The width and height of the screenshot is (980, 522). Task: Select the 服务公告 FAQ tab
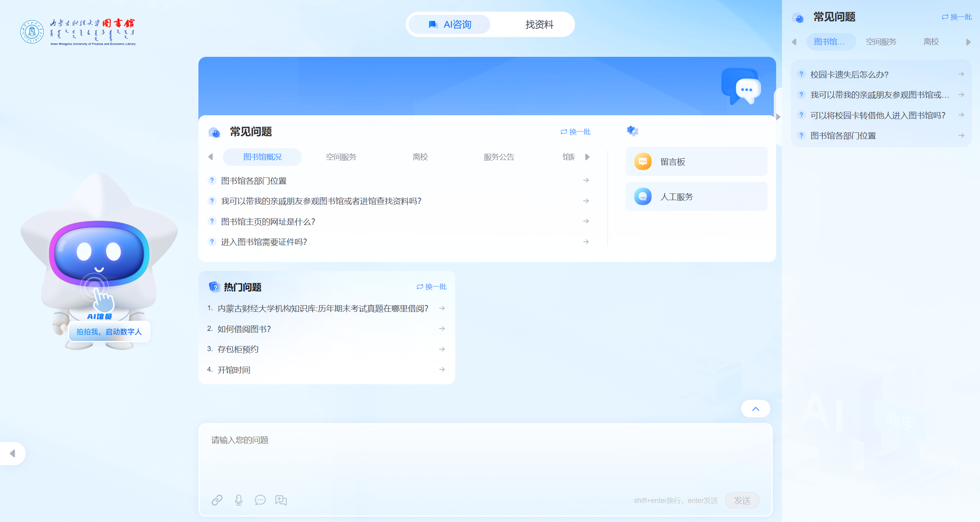499,157
